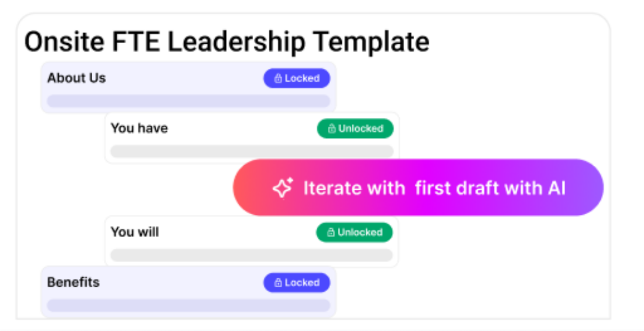This screenshot has height=331, width=644.
Task: Click the You will content placeholder bar
Action: coord(252,255)
